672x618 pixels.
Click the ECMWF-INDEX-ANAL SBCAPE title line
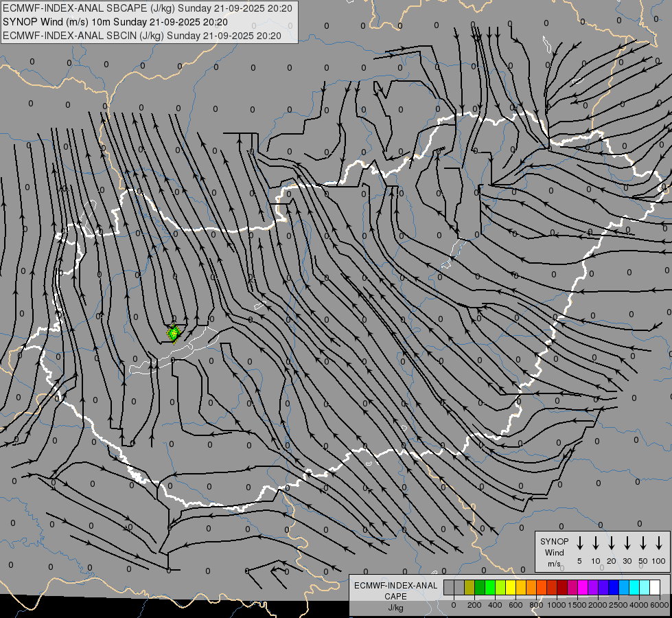(x=148, y=8)
